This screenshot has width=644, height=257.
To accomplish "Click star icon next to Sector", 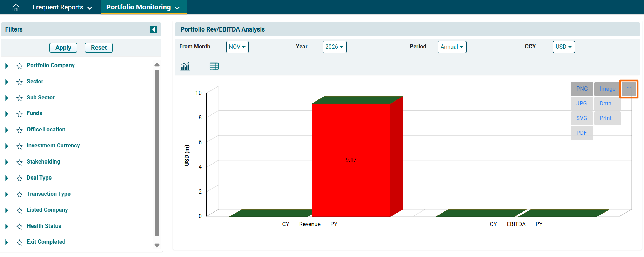I will [x=20, y=82].
